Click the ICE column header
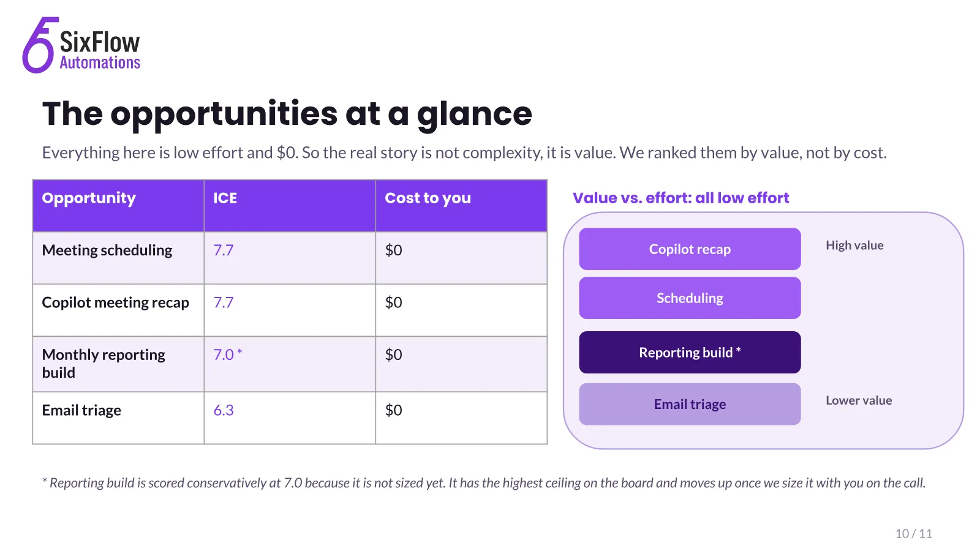Screen dimensions: 980x551 (x=290, y=206)
